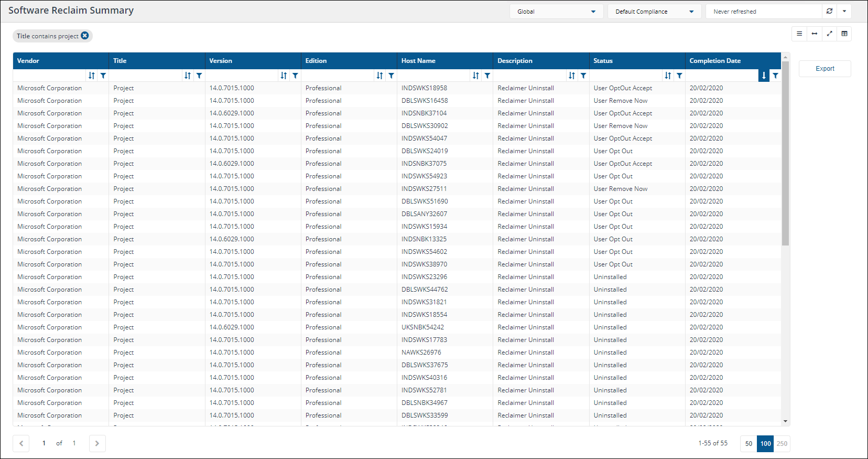Open filter for the Host Name column
The image size is (868, 459).
(487, 76)
